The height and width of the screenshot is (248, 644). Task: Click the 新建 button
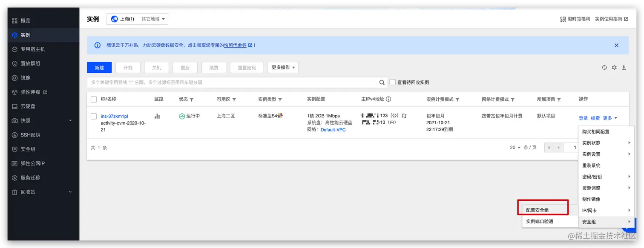99,68
